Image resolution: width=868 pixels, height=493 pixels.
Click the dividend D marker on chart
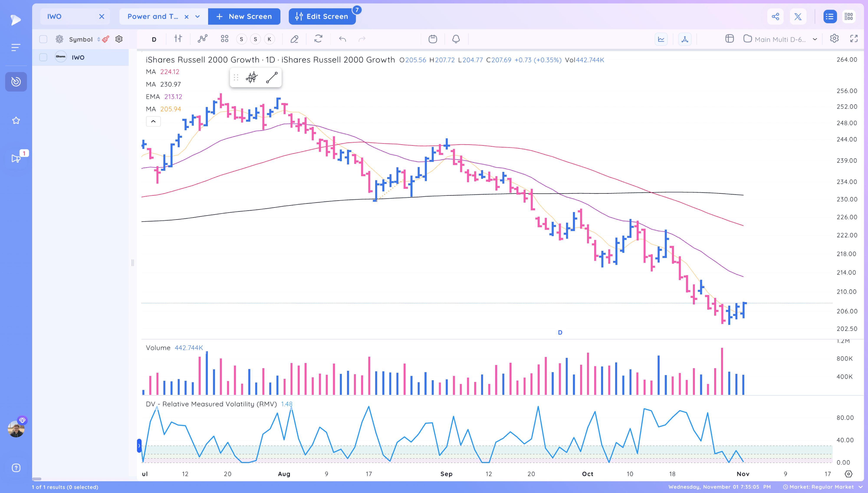[x=560, y=332]
